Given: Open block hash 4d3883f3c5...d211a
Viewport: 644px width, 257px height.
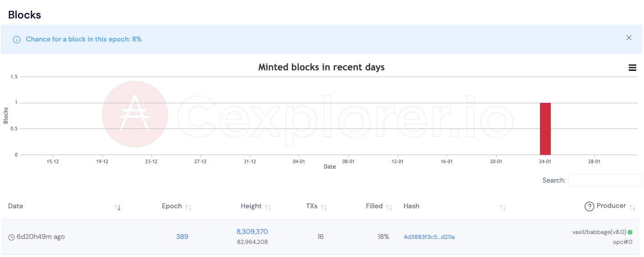Looking at the screenshot, I should (x=429, y=237).
